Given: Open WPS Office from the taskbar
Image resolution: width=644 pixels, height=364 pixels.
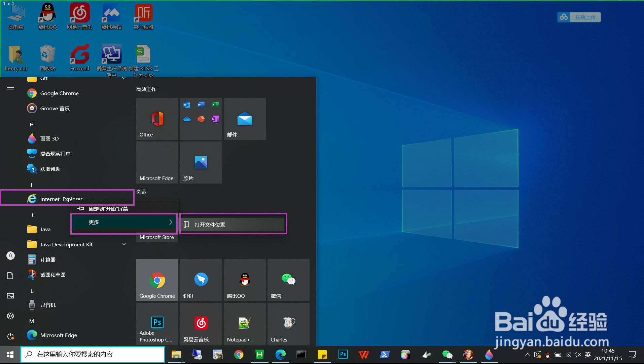Looking at the screenshot, I should pyautogui.click(x=364, y=355).
